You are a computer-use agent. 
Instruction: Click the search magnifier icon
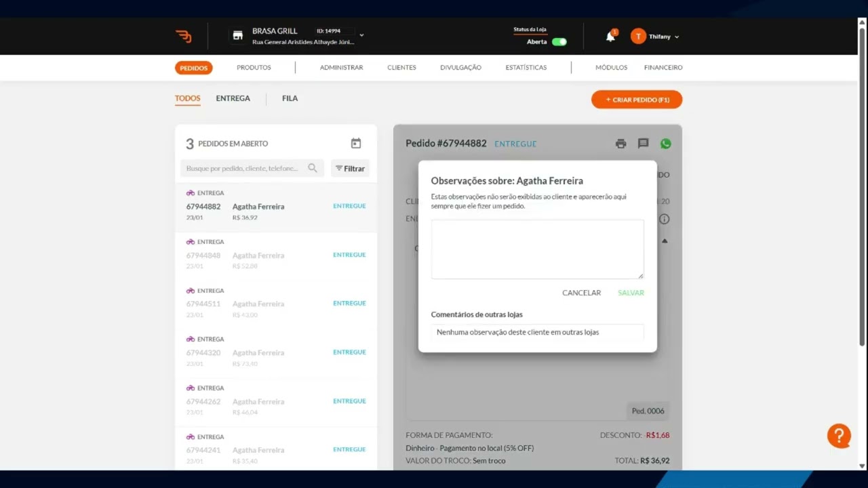coord(313,168)
